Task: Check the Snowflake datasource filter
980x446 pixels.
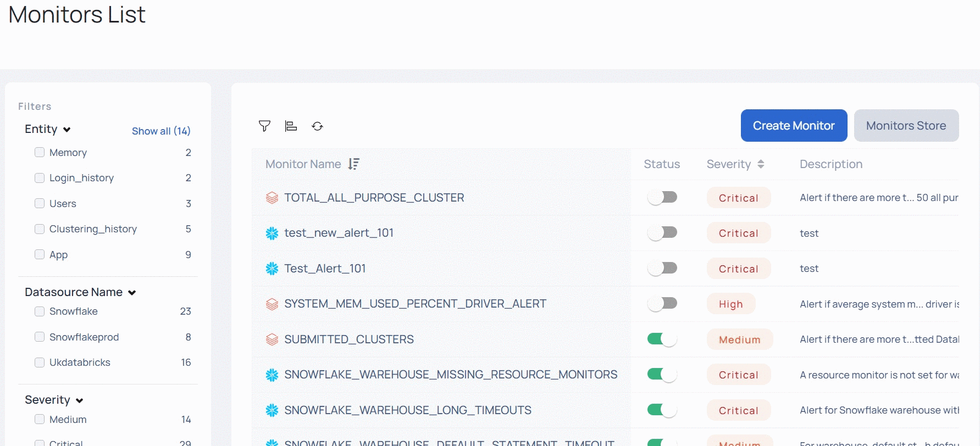Action: click(40, 311)
